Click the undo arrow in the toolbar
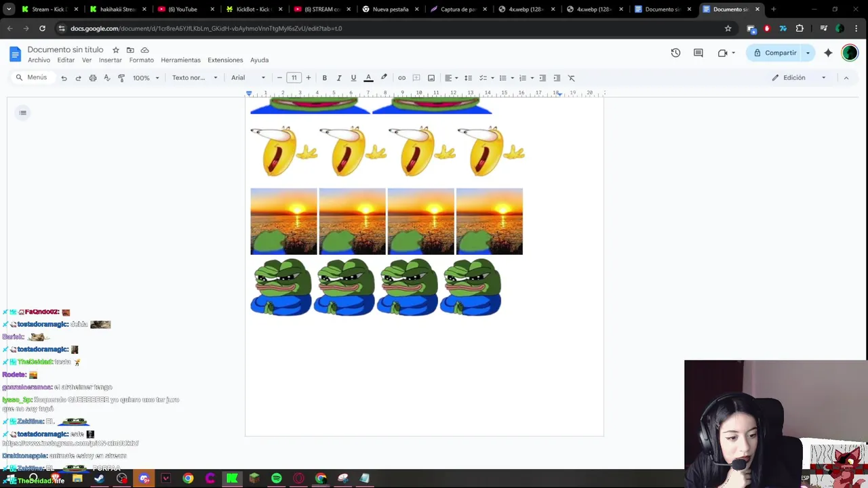The width and height of the screenshot is (868, 488). (64, 78)
